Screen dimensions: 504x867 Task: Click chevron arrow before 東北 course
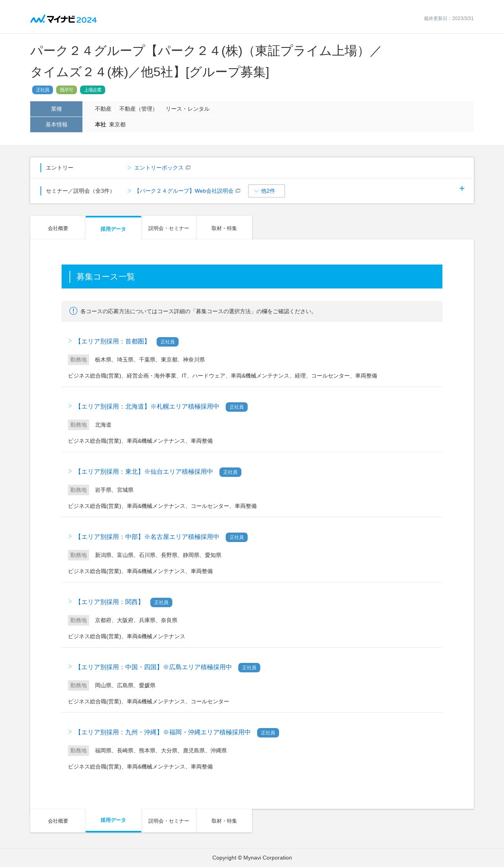[x=70, y=471]
